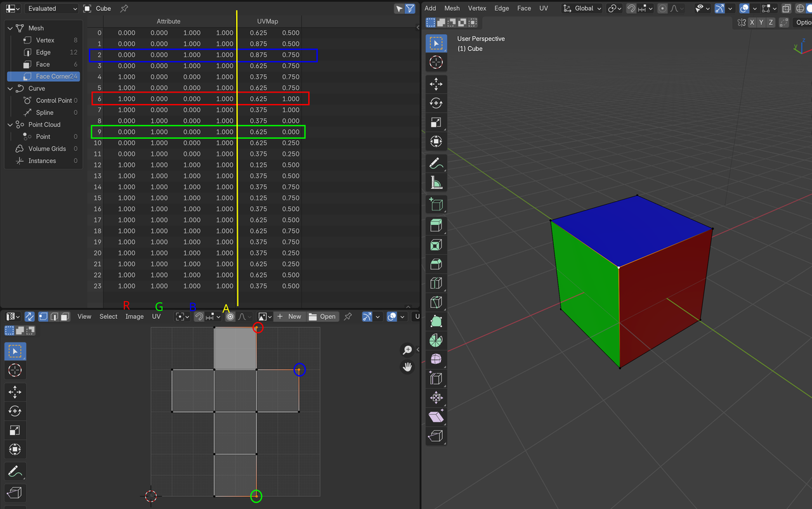
Task: Select the Shear tool
Action: 436,416
